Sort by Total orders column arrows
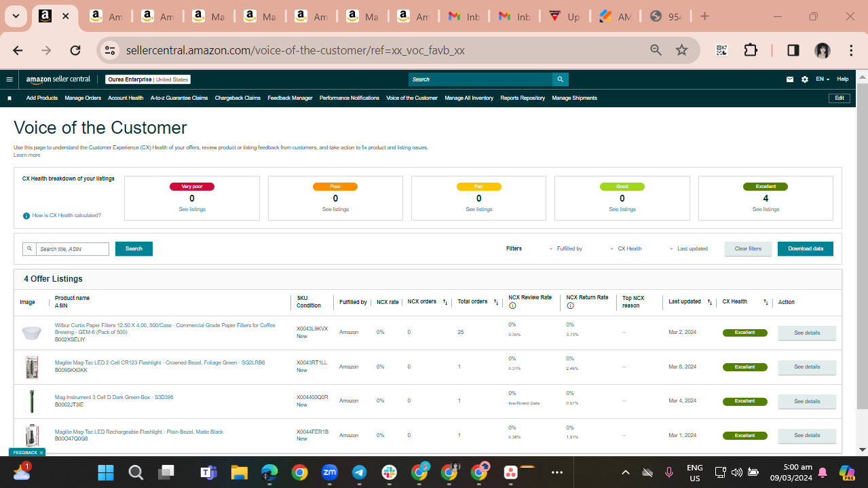 tap(496, 302)
